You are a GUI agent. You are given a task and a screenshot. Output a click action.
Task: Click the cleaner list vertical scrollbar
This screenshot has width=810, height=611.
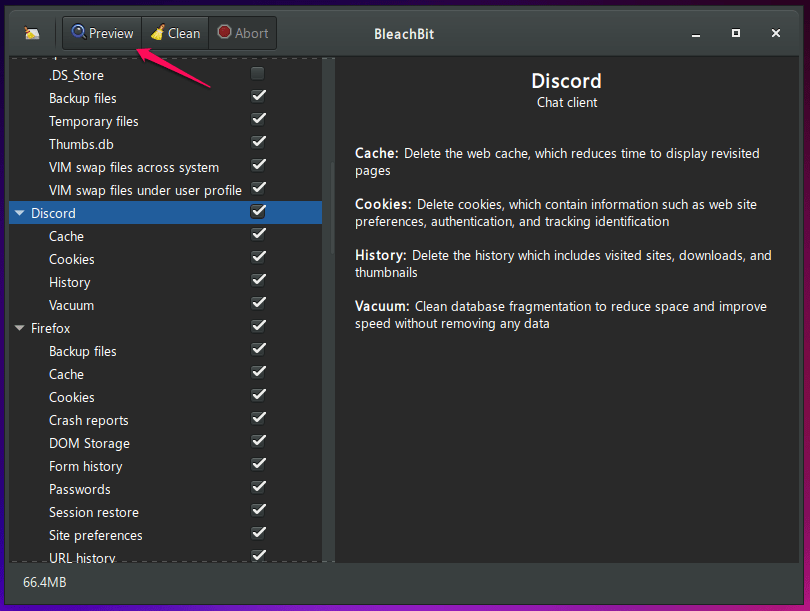332,209
